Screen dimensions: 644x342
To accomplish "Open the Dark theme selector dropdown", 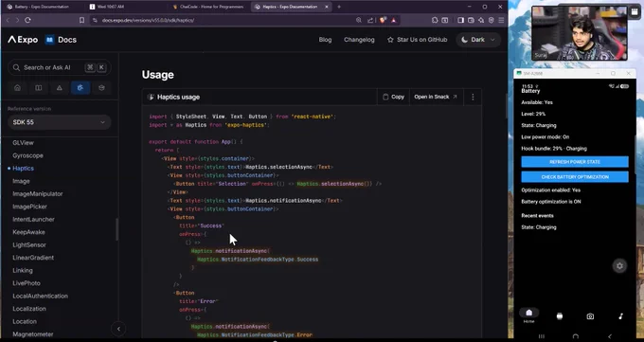I will coord(478,40).
